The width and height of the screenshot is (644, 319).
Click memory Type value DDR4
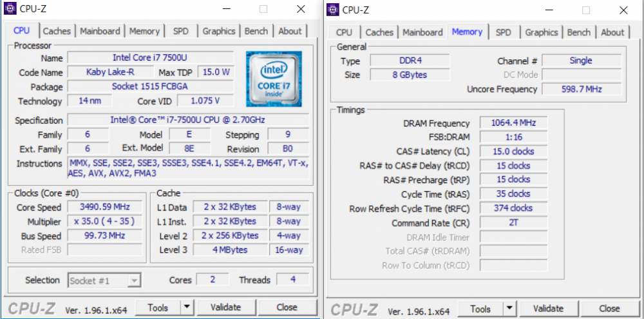410,61
